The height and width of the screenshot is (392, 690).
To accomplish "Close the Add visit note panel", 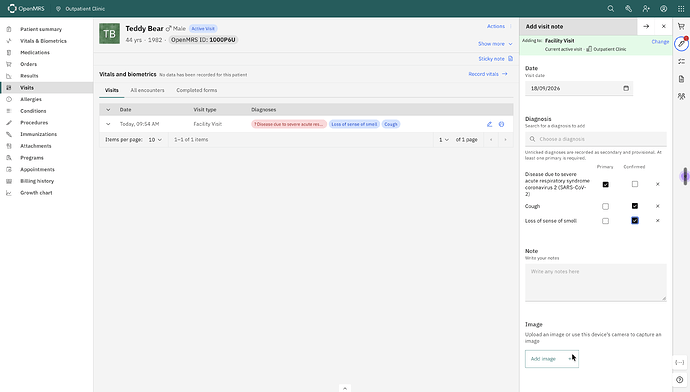I will pos(664,26).
